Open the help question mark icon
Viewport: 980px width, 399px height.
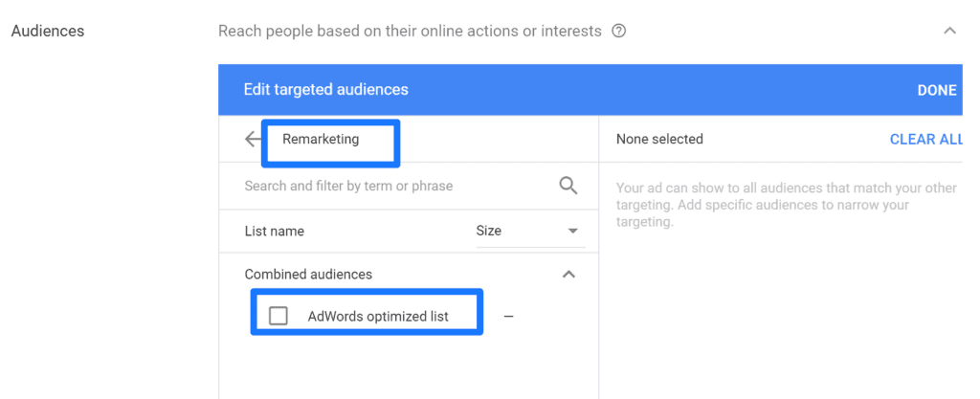point(618,31)
